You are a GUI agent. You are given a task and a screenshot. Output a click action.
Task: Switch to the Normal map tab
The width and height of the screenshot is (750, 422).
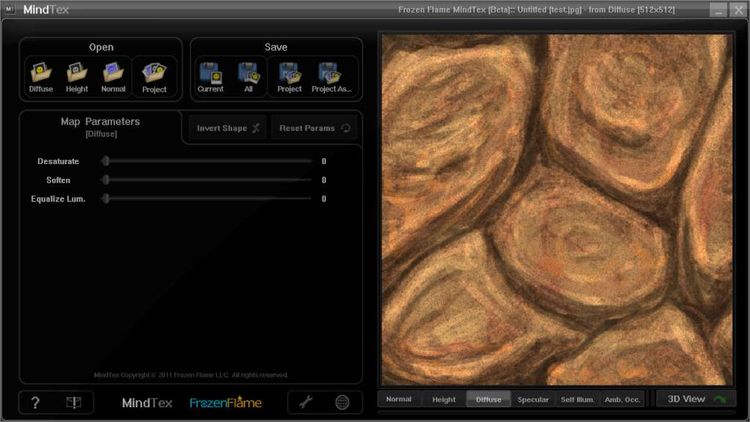(x=399, y=399)
